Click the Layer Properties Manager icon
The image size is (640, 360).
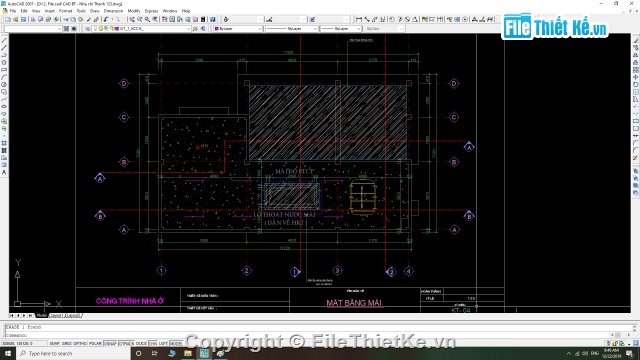87,29
